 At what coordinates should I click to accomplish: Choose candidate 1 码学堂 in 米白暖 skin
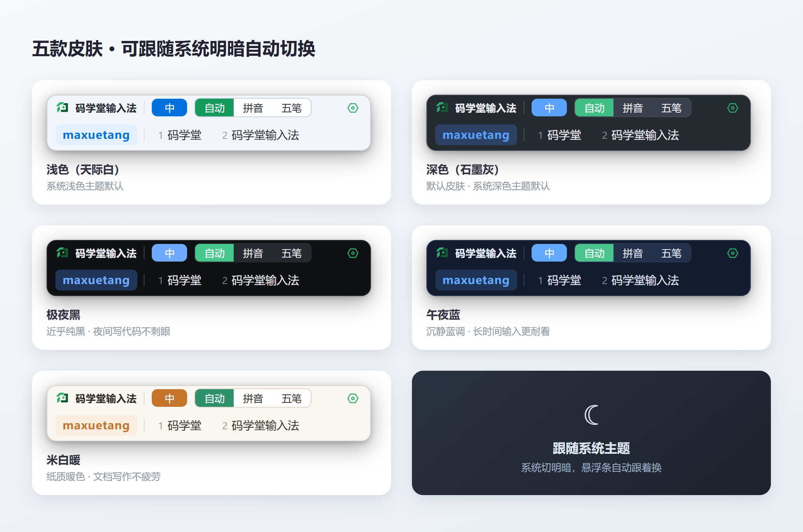(x=180, y=426)
